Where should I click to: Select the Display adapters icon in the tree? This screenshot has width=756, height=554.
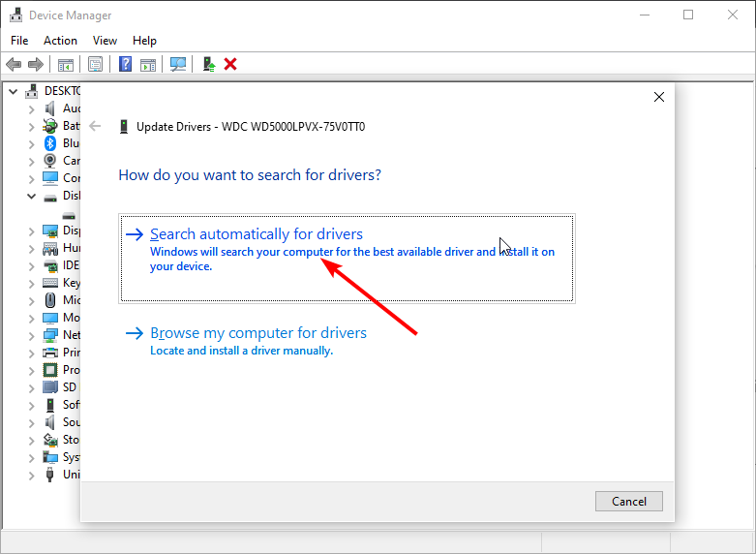(50, 231)
